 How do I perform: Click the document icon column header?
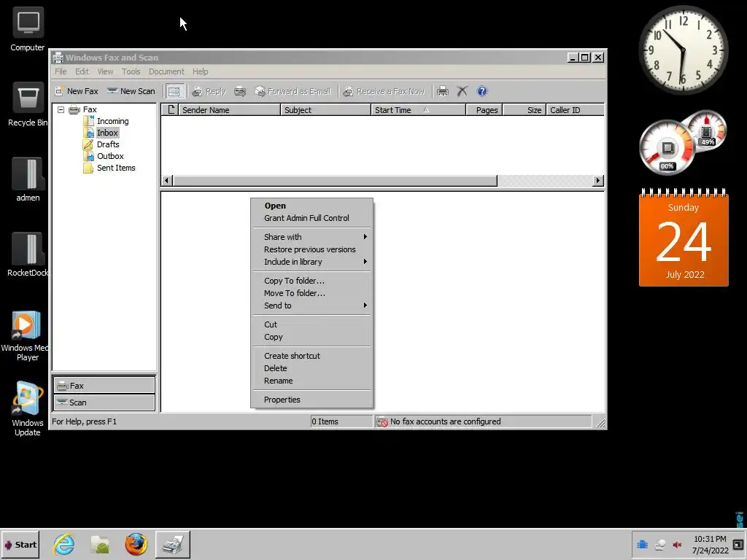coord(171,110)
